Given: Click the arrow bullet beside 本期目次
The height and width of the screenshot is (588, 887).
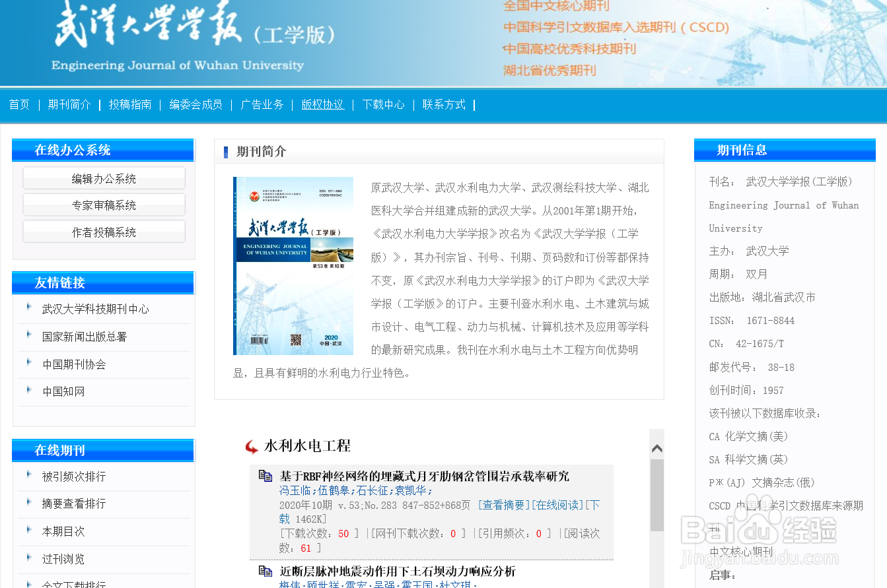Looking at the screenshot, I should pos(29,529).
